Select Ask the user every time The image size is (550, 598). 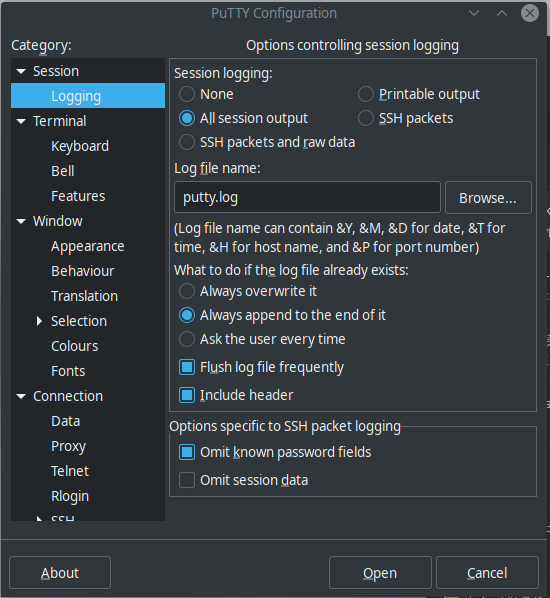click(x=187, y=339)
